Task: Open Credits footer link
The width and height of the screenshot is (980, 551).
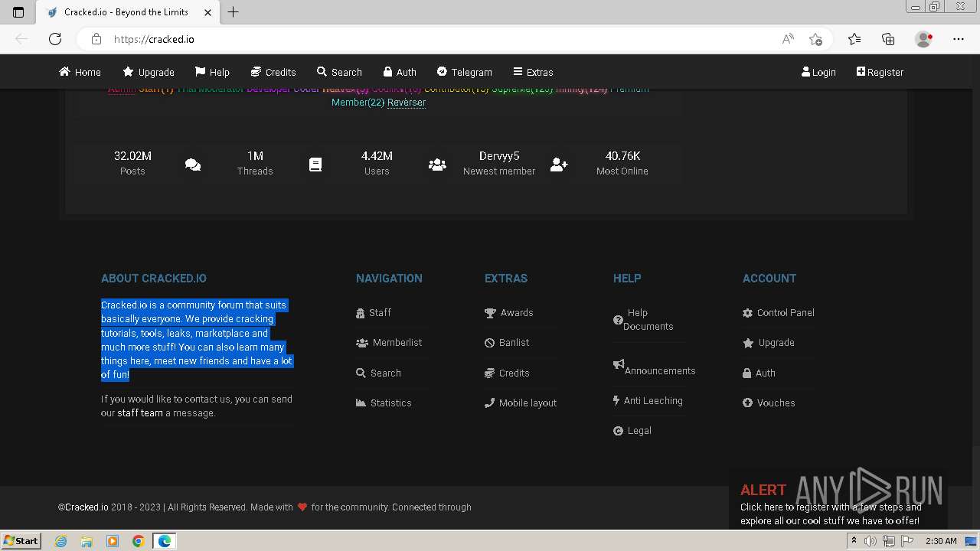Action: (507, 373)
